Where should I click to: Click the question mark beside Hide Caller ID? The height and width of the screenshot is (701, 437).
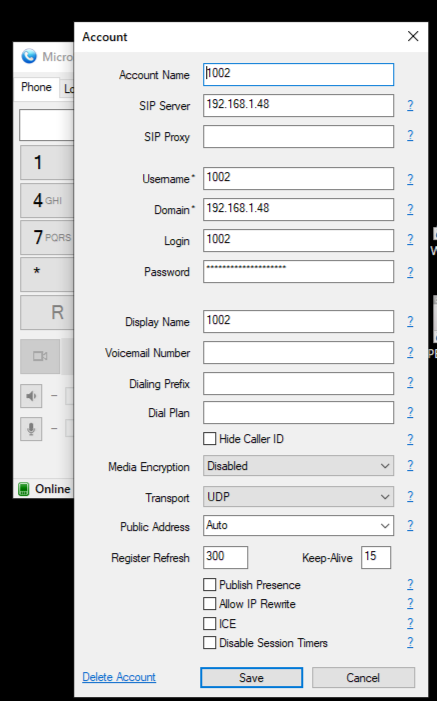(x=410, y=439)
